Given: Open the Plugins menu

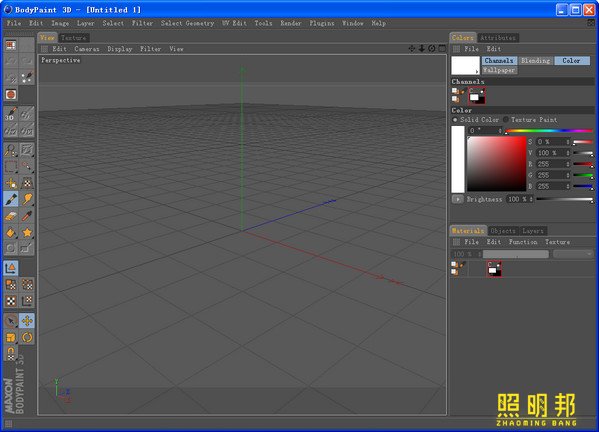Looking at the screenshot, I should tap(322, 23).
